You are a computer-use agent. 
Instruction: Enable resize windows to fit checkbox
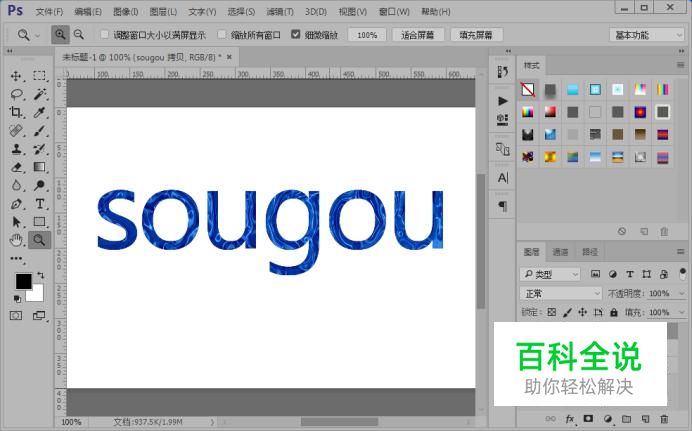(105, 34)
